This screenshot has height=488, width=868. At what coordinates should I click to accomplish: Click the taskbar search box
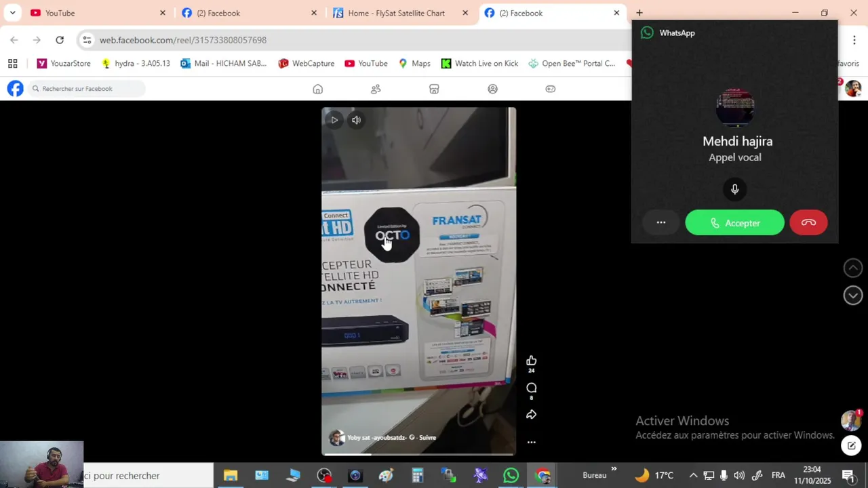[148, 476]
